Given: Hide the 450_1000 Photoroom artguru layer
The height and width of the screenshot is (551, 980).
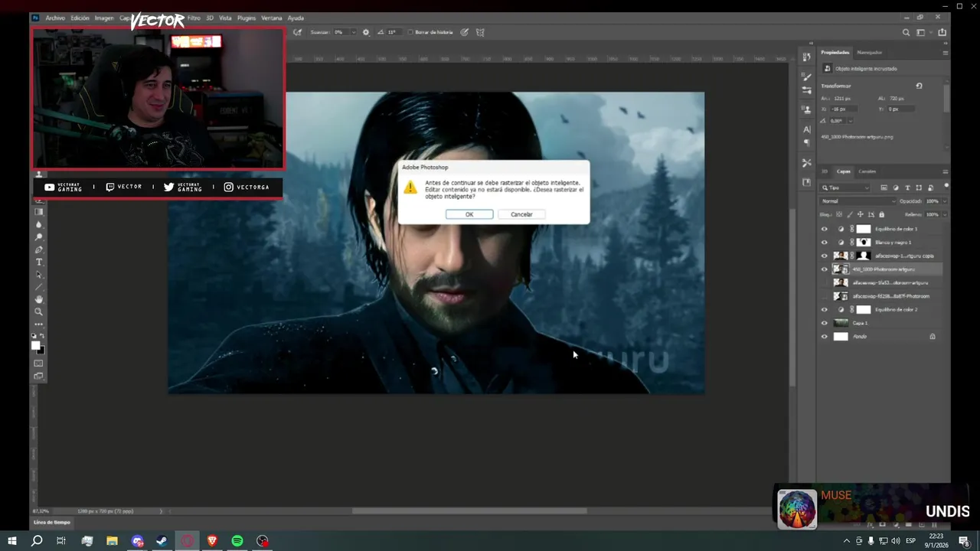Looking at the screenshot, I should point(824,269).
